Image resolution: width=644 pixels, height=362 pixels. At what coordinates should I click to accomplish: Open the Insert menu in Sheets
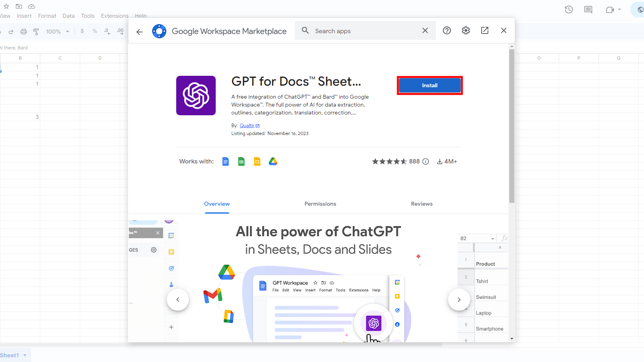coord(24,16)
